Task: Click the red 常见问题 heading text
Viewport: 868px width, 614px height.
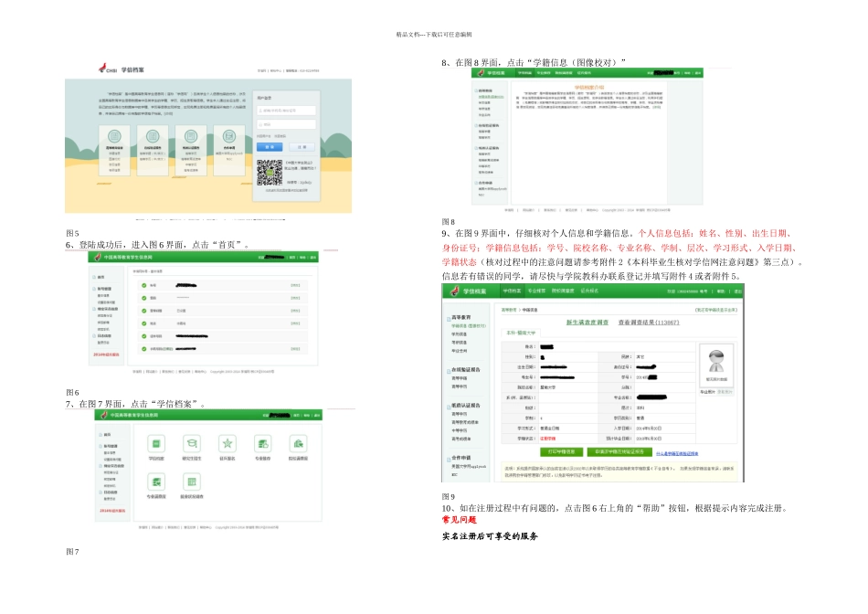Action: tap(459, 520)
